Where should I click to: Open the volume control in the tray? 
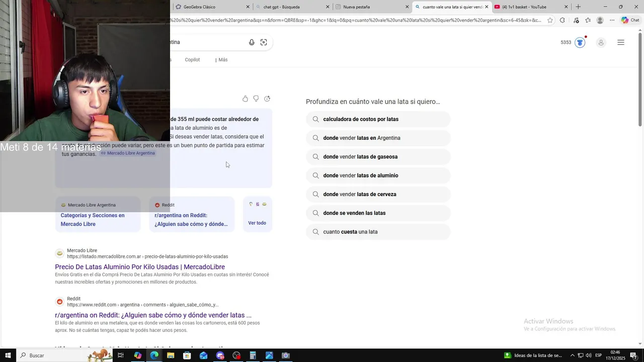(x=588, y=355)
